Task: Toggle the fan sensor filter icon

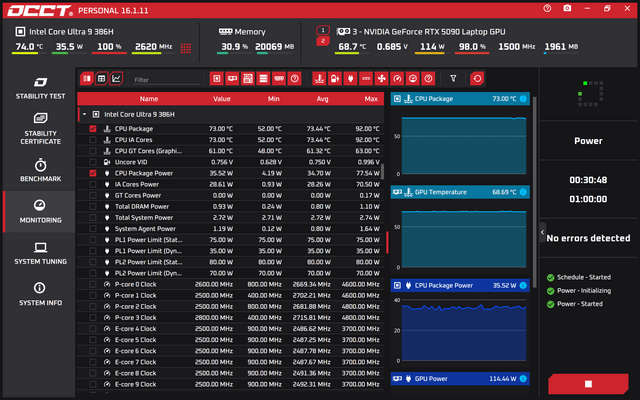Action: pyautogui.click(x=382, y=78)
